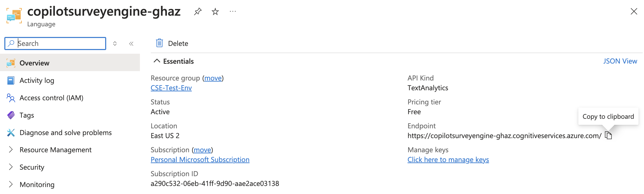The height and width of the screenshot is (194, 644).
Task: Click the purple Tags icon
Action: pos(11,115)
